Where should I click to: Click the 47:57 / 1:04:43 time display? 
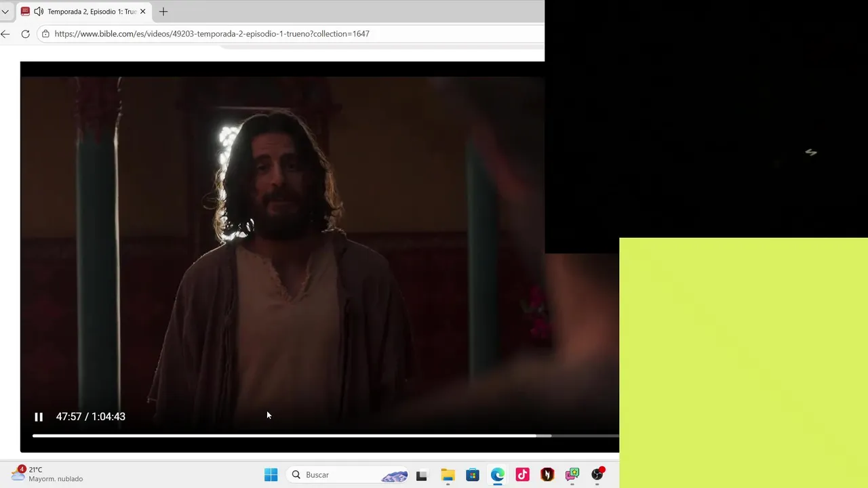[x=91, y=417]
